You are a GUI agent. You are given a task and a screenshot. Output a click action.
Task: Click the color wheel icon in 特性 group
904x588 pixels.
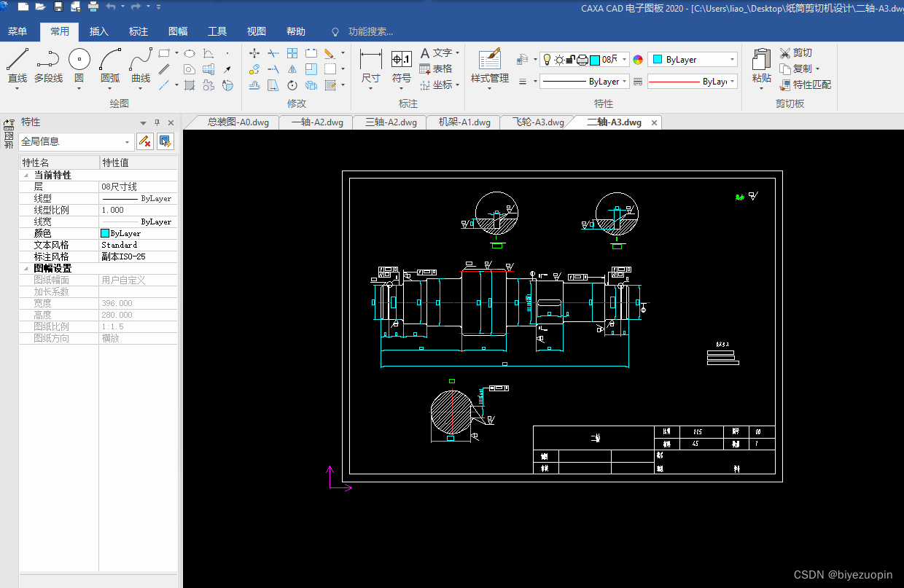point(638,60)
